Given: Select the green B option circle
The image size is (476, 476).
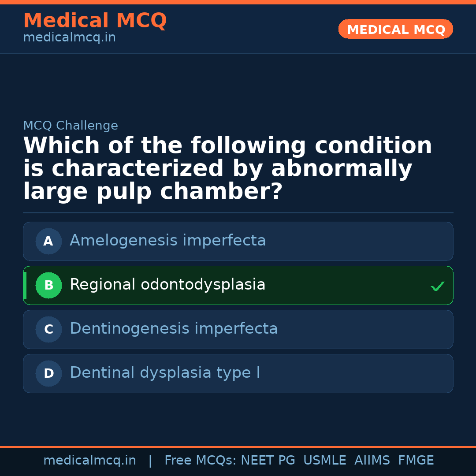Looking at the screenshot, I should pyautogui.click(x=48, y=285).
